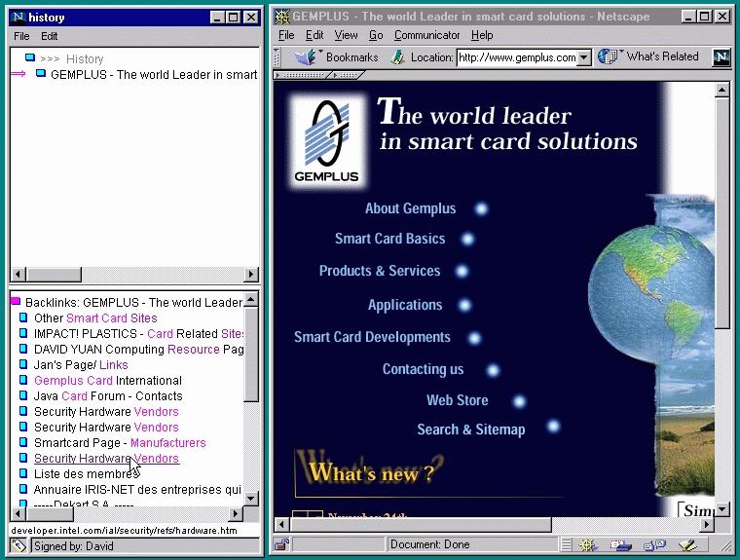The height and width of the screenshot is (560, 740).
Task: Click the Signed by: David status text
Action: click(x=74, y=546)
